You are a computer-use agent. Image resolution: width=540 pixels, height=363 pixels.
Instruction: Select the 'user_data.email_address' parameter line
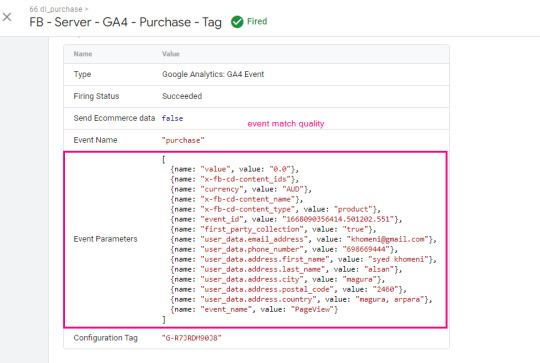tap(303, 239)
